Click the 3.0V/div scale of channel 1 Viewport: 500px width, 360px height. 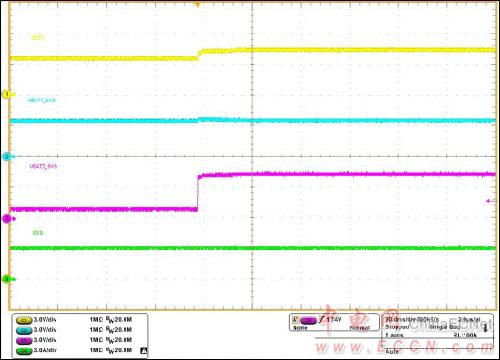pyautogui.click(x=45, y=320)
